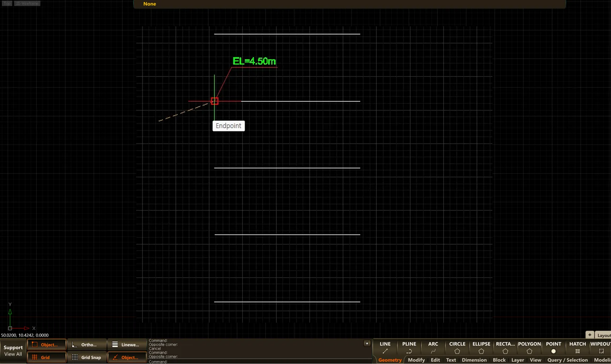Switch to the Layout tab

pyautogui.click(x=603, y=335)
